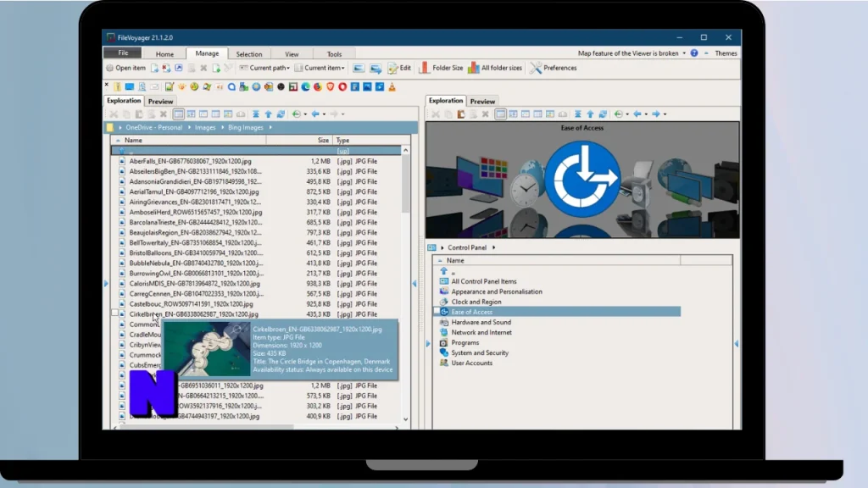Click the Themes button
Viewport: 868px width, 488px height.
pyautogui.click(x=726, y=53)
